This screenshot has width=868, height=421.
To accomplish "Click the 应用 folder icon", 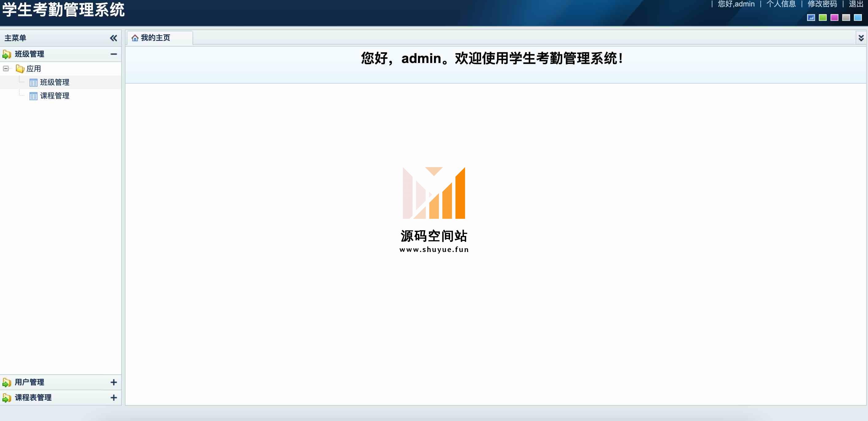I will [x=20, y=69].
